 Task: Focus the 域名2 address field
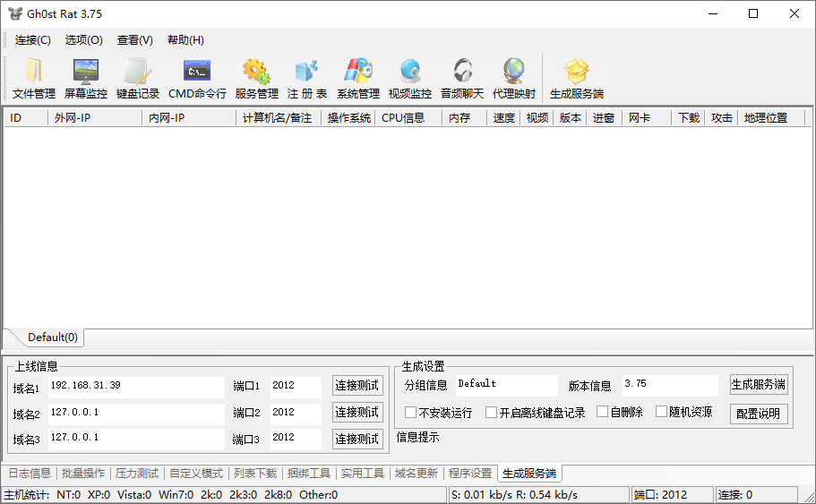pyautogui.click(x=136, y=414)
